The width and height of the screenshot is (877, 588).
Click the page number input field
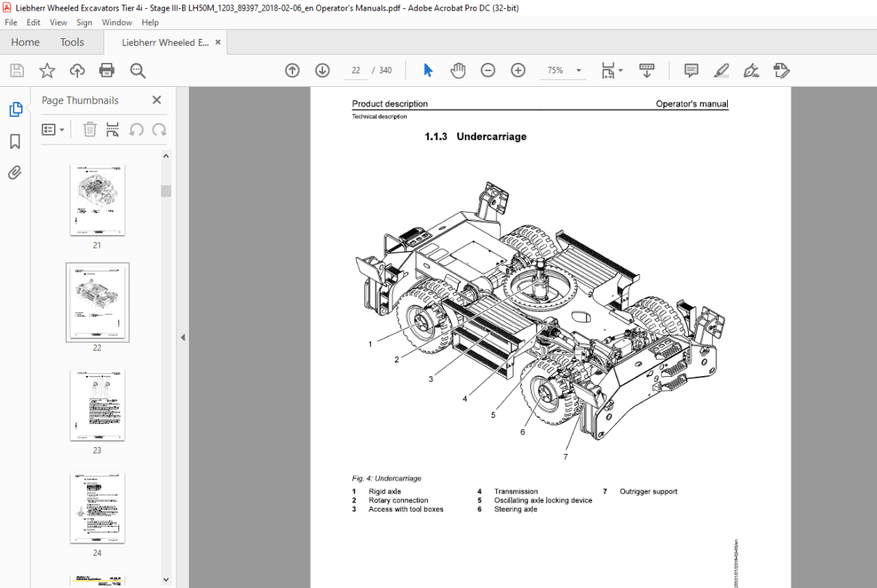pos(356,70)
